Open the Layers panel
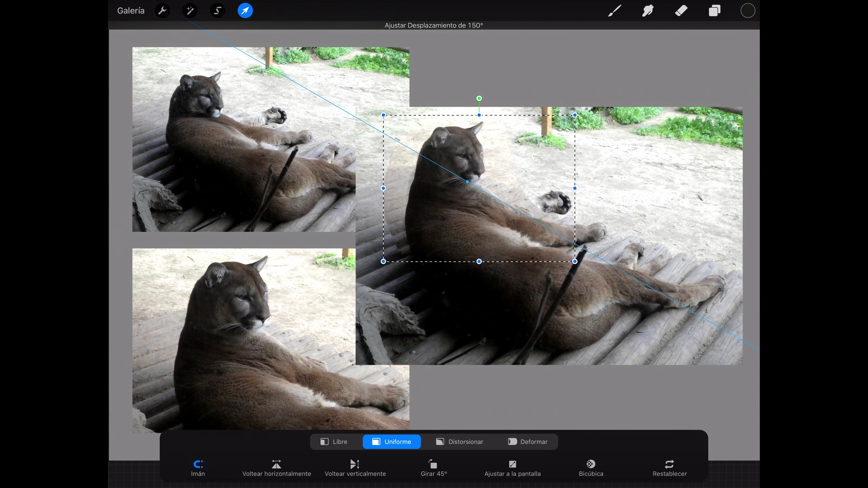Viewport: 868px width, 488px height. pos(714,10)
